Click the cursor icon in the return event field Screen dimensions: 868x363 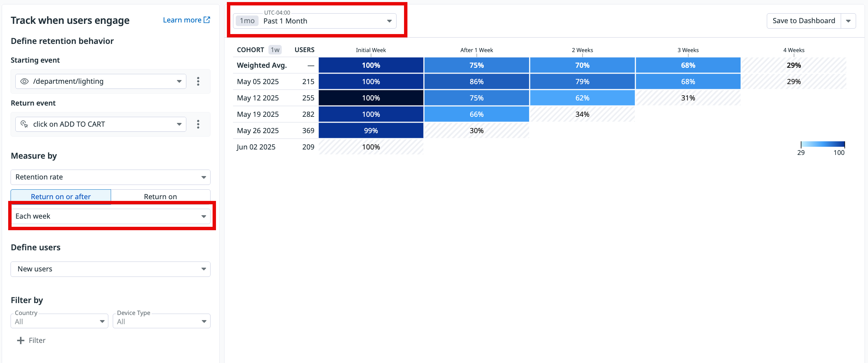click(x=25, y=124)
